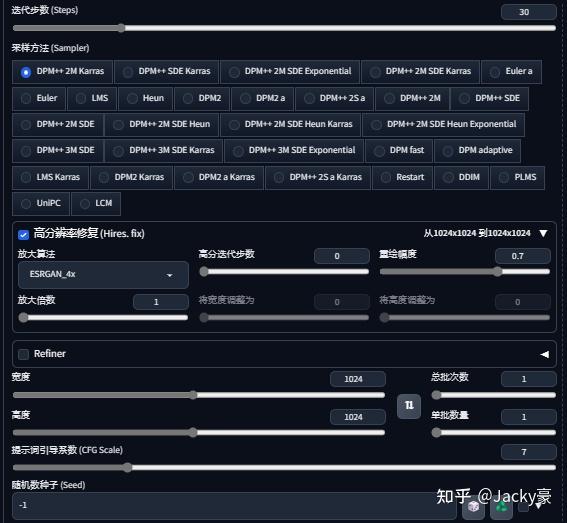
Task: Pick the DPM fast sampler
Action: pyautogui.click(x=399, y=151)
